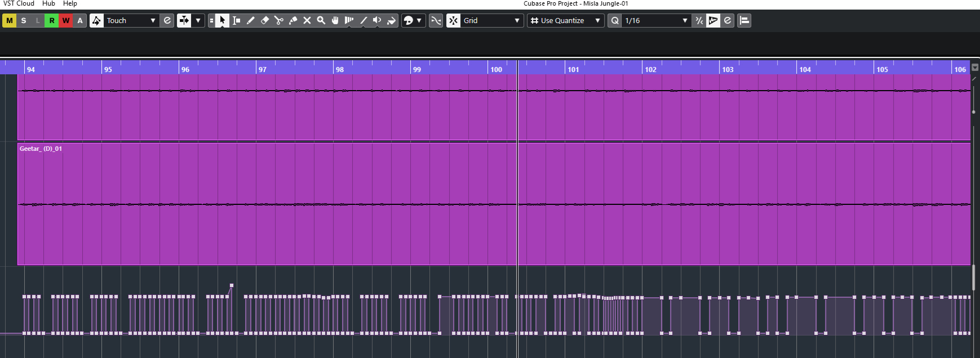
Task: Toggle the yellow Mute M button
Action: click(x=10, y=21)
